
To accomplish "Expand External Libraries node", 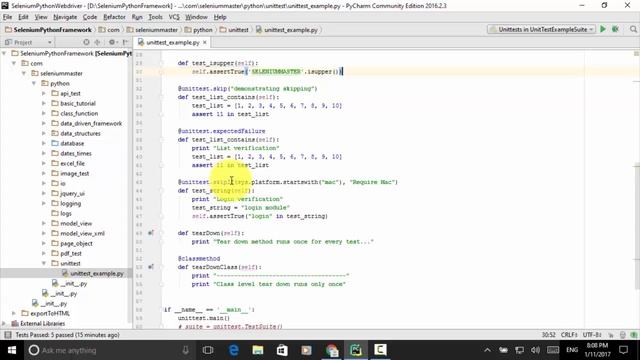I will click(x=4, y=323).
